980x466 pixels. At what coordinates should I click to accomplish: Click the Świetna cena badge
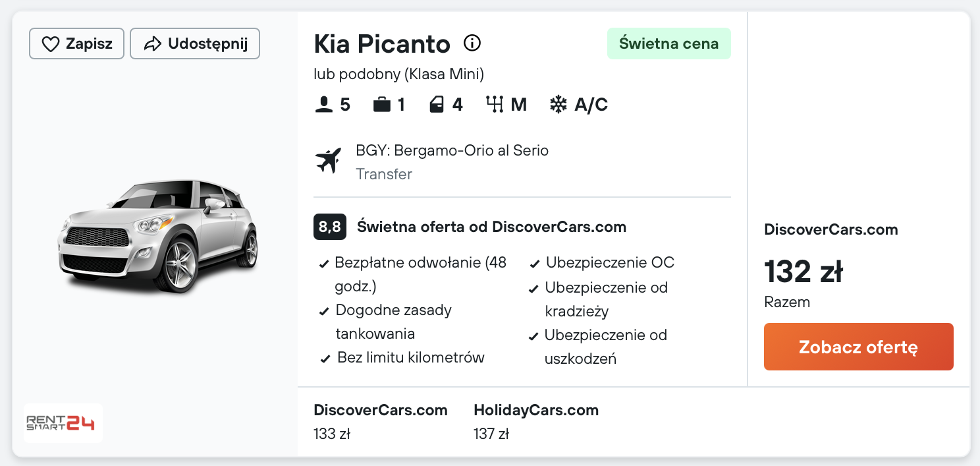[x=668, y=44]
